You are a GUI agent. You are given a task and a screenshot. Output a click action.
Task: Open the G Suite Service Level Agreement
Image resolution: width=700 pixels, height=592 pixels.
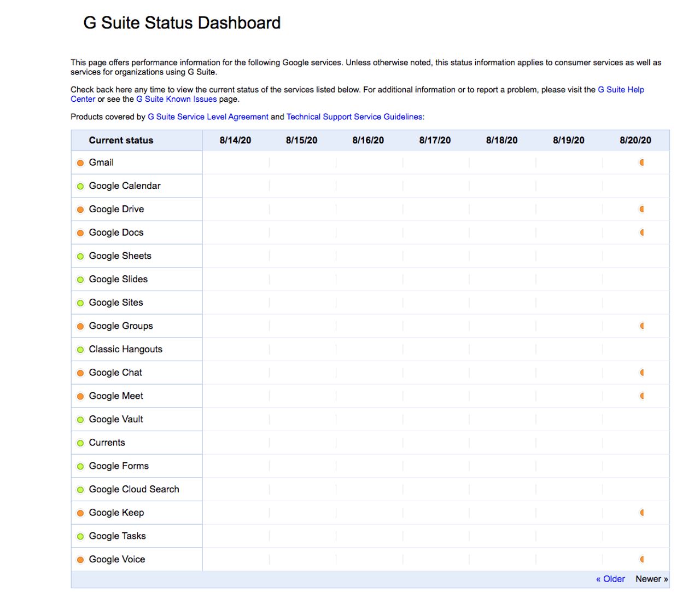click(x=207, y=117)
